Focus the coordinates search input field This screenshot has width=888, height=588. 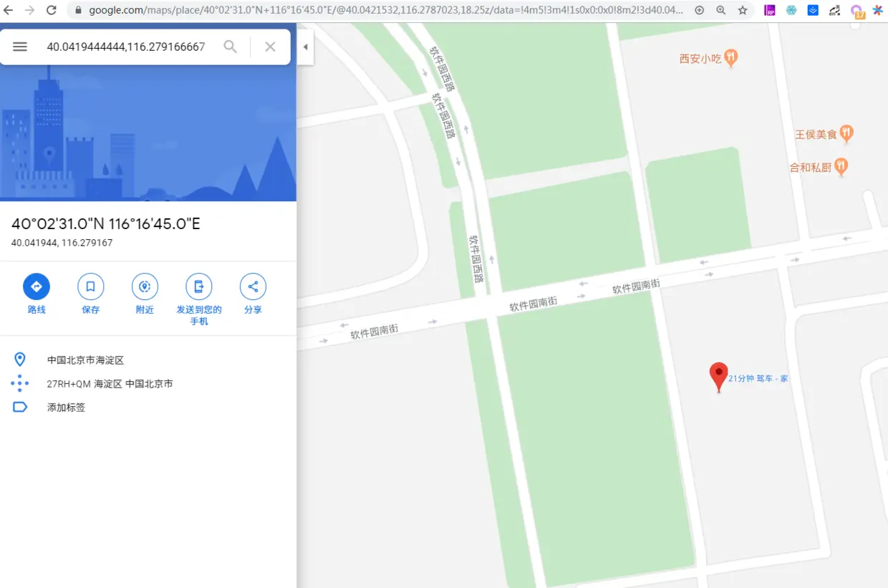[x=126, y=47]
